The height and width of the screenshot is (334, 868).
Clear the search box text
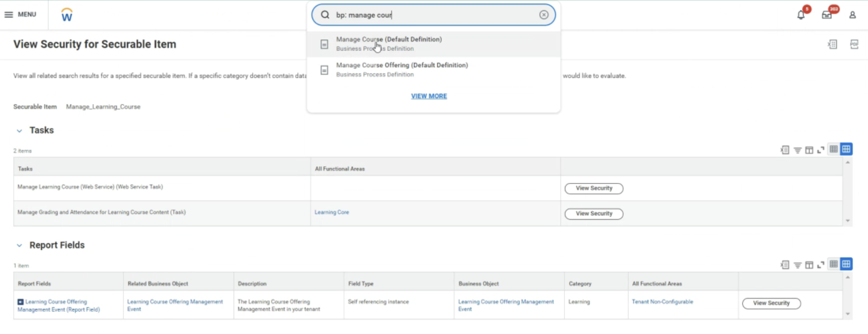543,15
